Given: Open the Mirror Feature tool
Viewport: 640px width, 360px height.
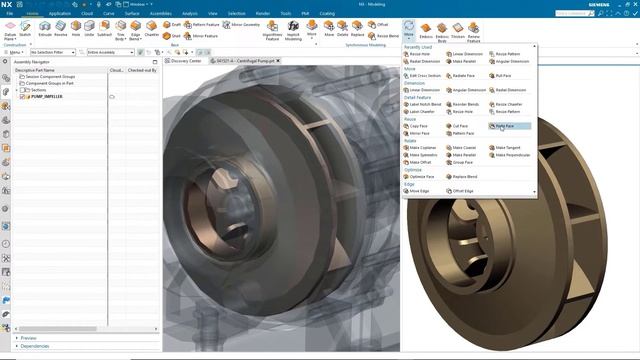Looking at the screenshot, I should (x=201, y=36).
